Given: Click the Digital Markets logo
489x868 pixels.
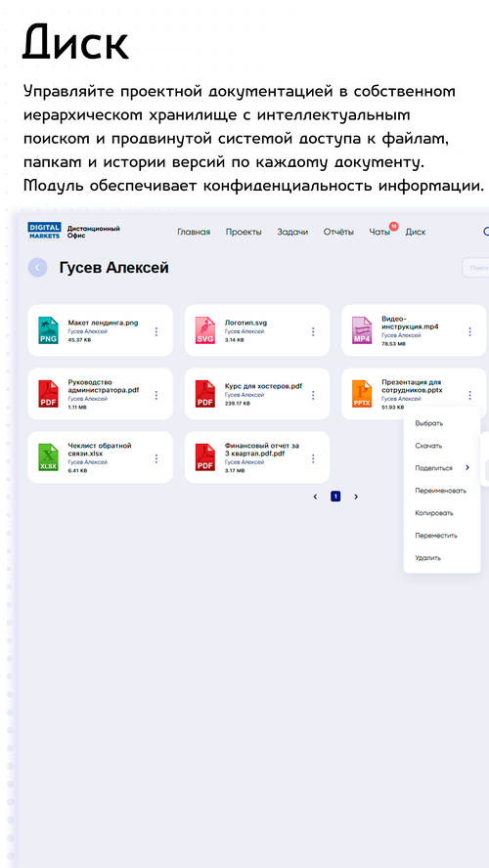Looking at the screenshot, I should [44, 232].
